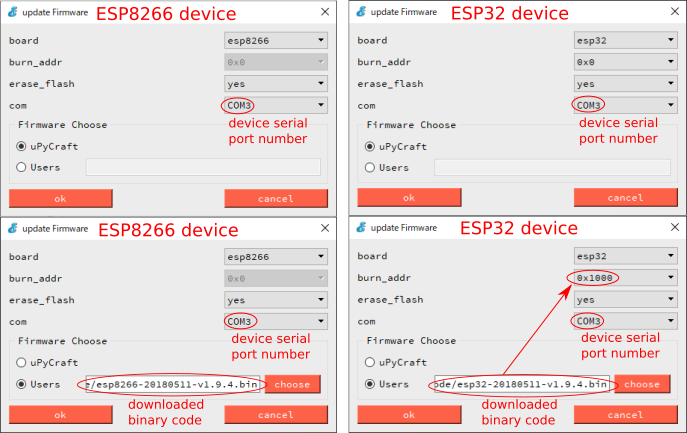The height and width of the screenshot is (433, 687).
Task: Open com dropdown in ESP32 dialog with burn_addr 0x1000
Action: 626,321
